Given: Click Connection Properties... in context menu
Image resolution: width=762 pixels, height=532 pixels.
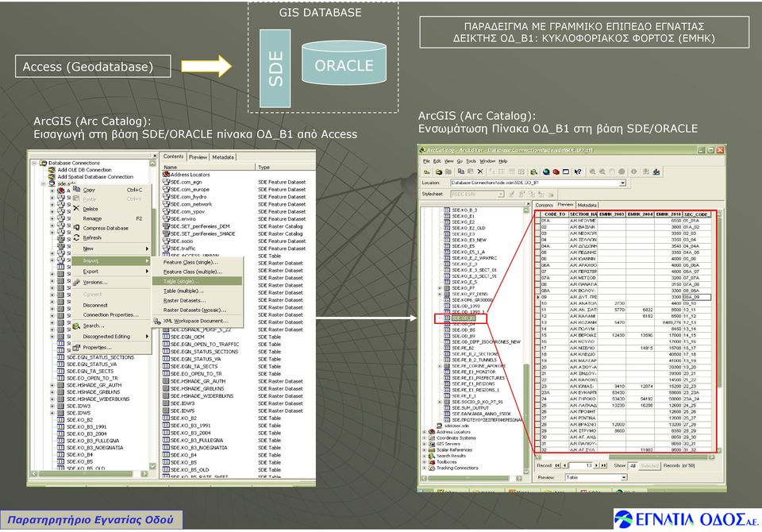Looking at the screenshot, I should (111, 314).
